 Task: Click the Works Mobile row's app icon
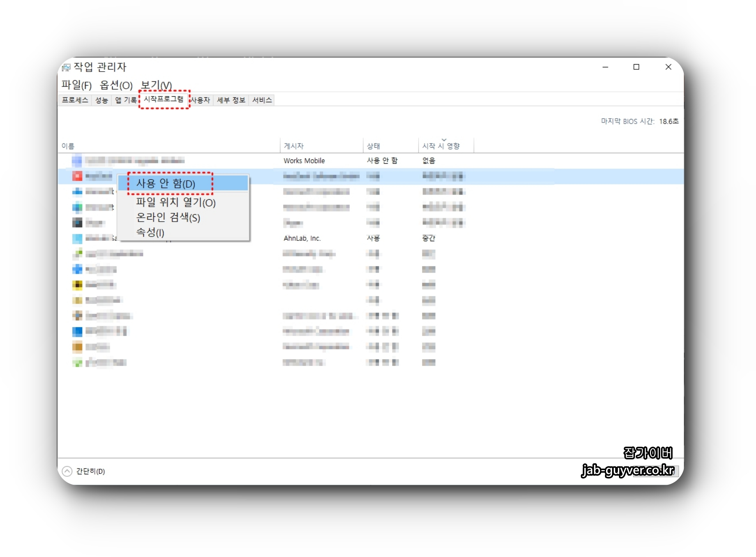coord(77,161)
